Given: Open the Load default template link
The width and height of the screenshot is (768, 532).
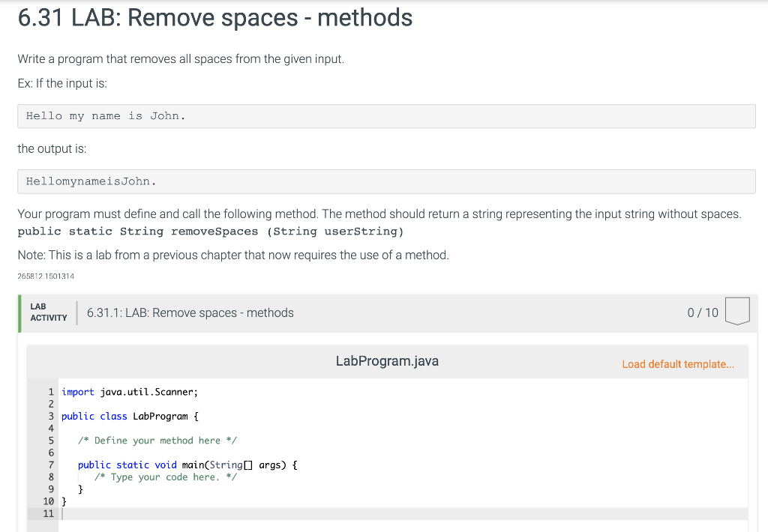Looking at the screenshot, I should click(x=678, y=364).
